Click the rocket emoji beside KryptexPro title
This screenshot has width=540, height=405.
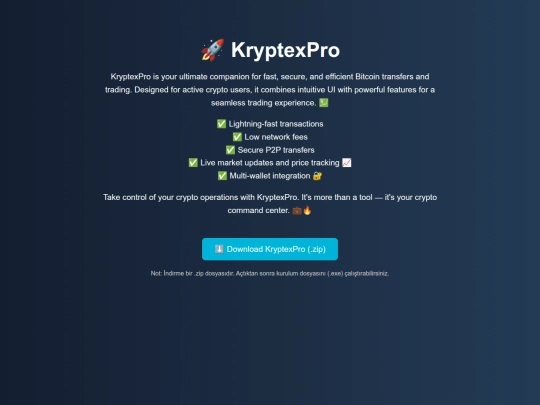(x=213, y=50)
